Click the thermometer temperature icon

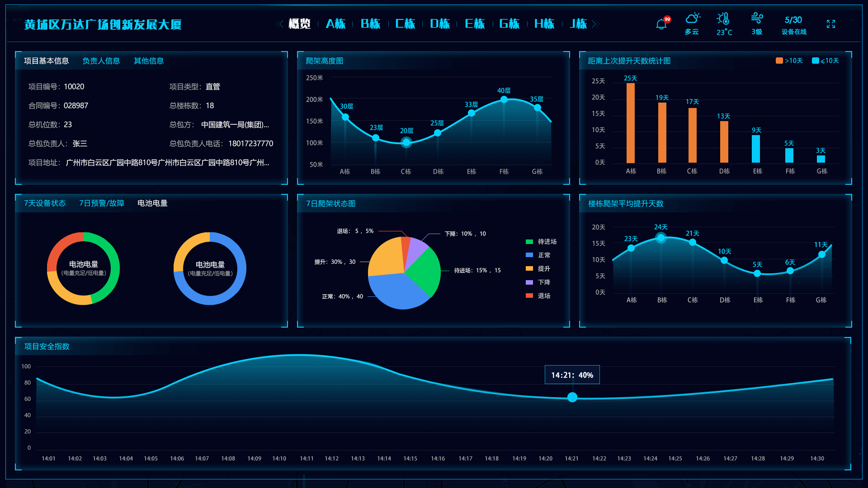tap(723, 19)
